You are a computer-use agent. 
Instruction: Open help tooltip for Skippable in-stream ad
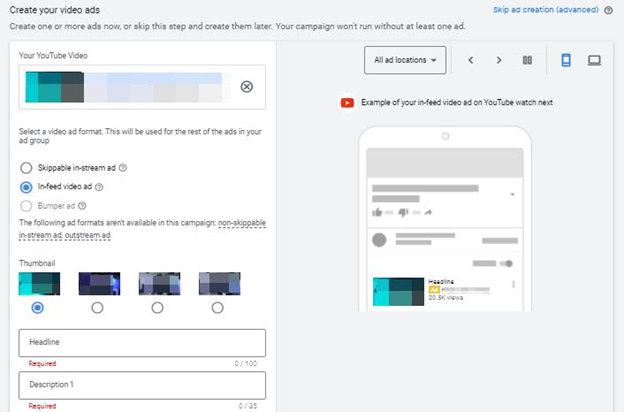click(123, 168)
